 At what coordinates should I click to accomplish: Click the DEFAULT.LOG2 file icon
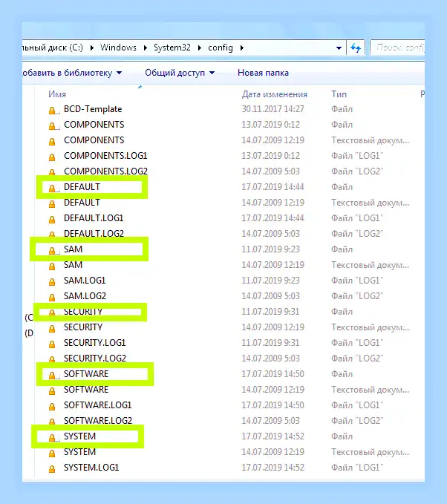(52, 235)
